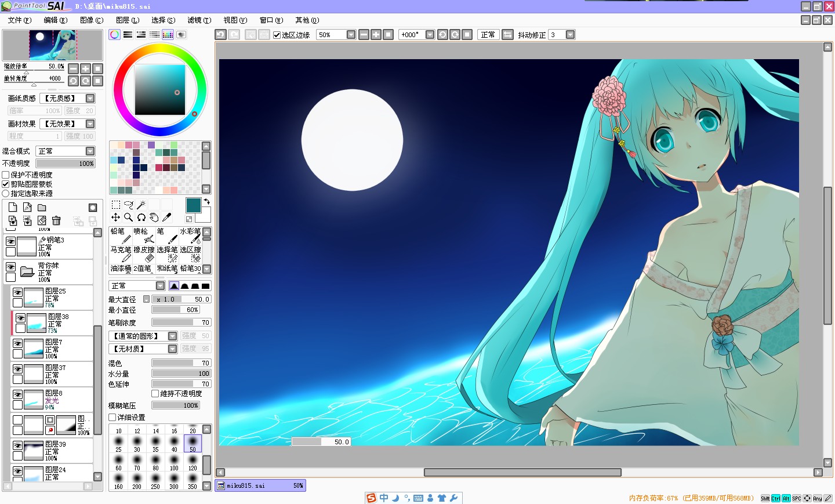Open 画纸质感 texture dropdown

tap(68, 98)
